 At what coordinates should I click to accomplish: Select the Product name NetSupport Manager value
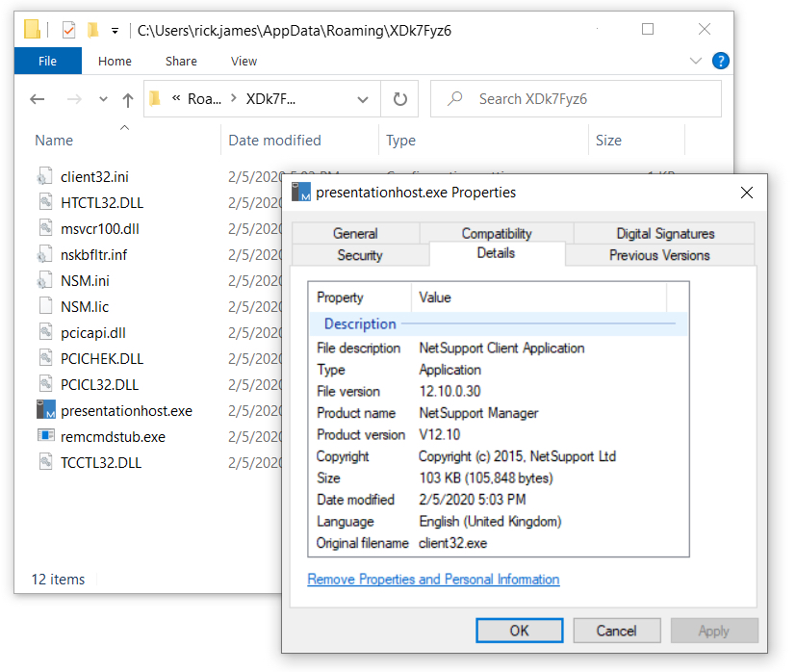[478, 413]
